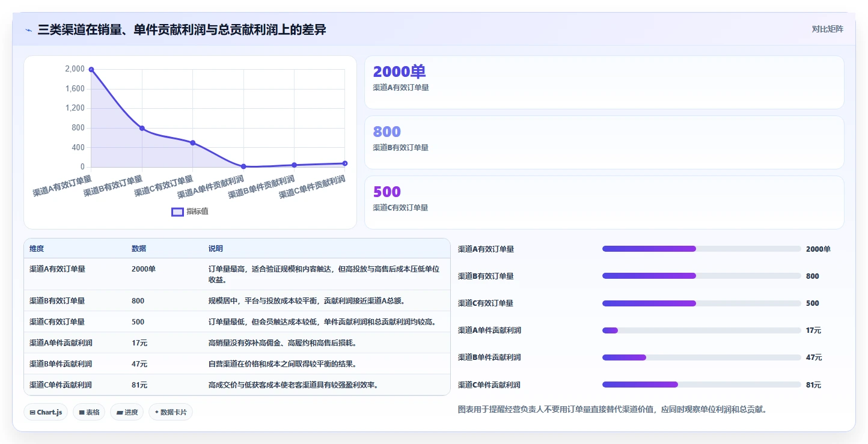Screen dimensions: 868x444
Task: Click the 渠道C单件贡献利润 x-axis label
Action: 313,187
